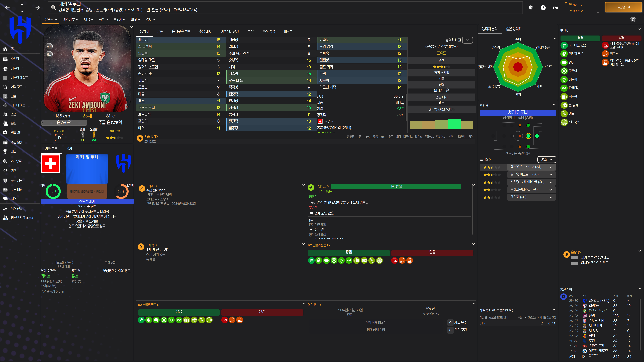Click the forward arrow navigation icon
Viewport: 644px width, 362px height.
click(x=38, y=8)
